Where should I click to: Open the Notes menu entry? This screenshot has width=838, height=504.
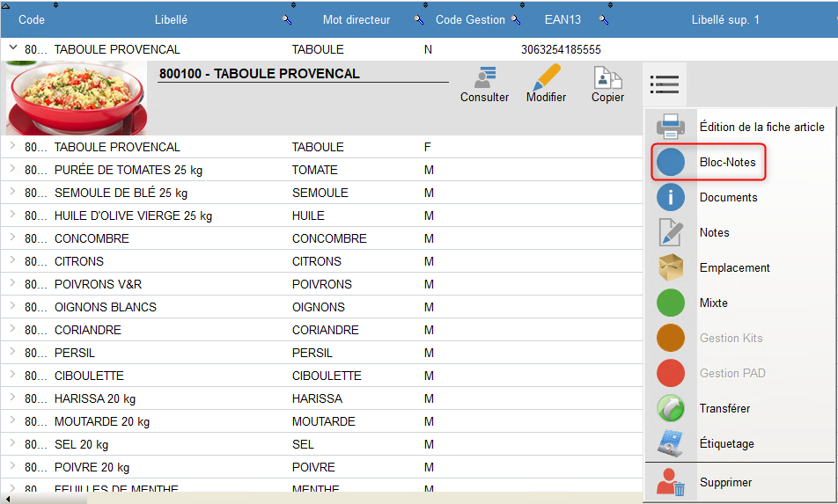click(714, 232)
